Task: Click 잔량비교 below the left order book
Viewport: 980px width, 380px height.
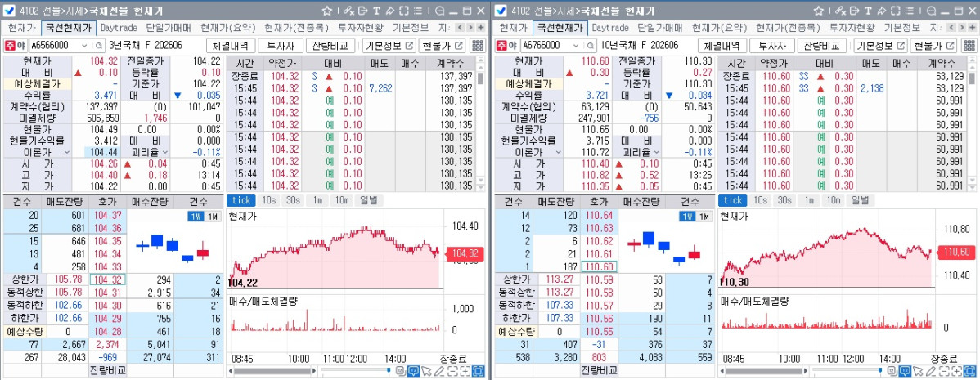Action: coord(108,370)
